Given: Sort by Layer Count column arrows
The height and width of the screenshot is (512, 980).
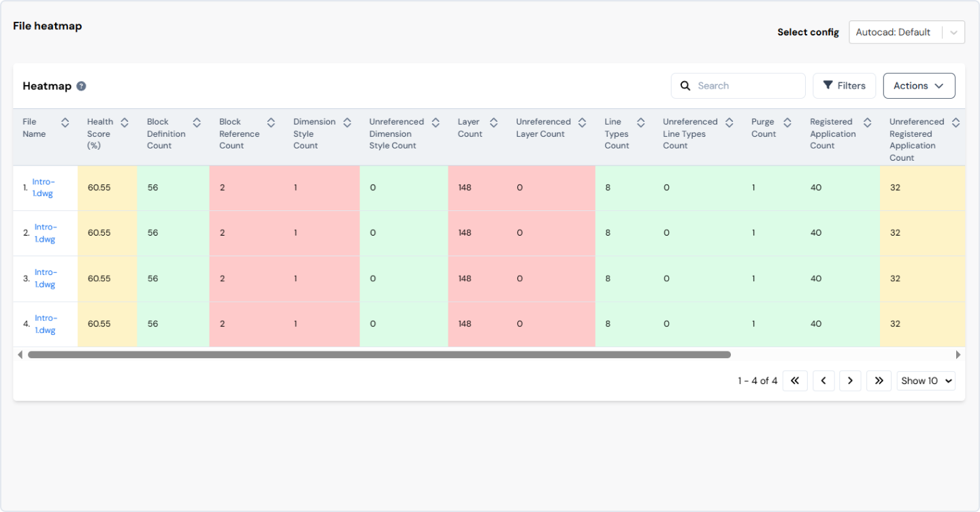Looking at the screenshot, I should click(494, 123).
